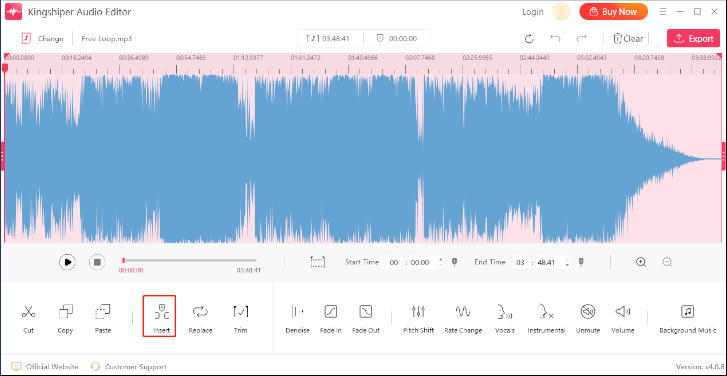Open the Background Music tool
The image size is (727, 376).
point(688,319)
